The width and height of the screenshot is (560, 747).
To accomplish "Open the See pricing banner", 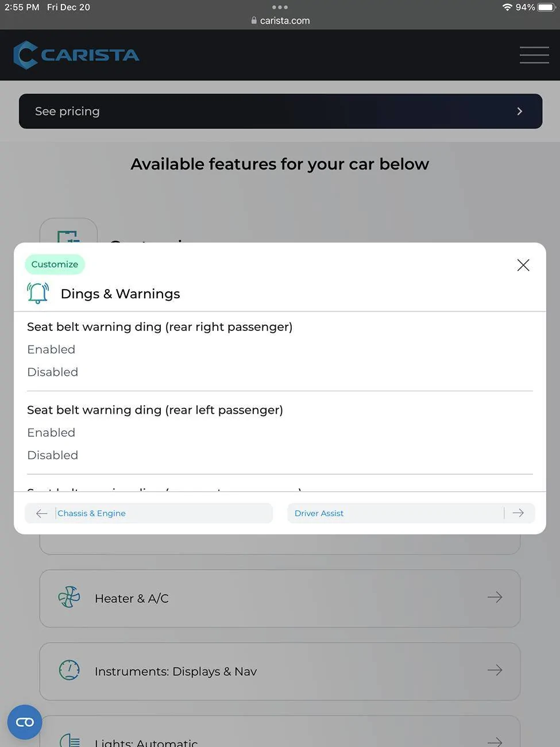I will (x=280, y=111).
